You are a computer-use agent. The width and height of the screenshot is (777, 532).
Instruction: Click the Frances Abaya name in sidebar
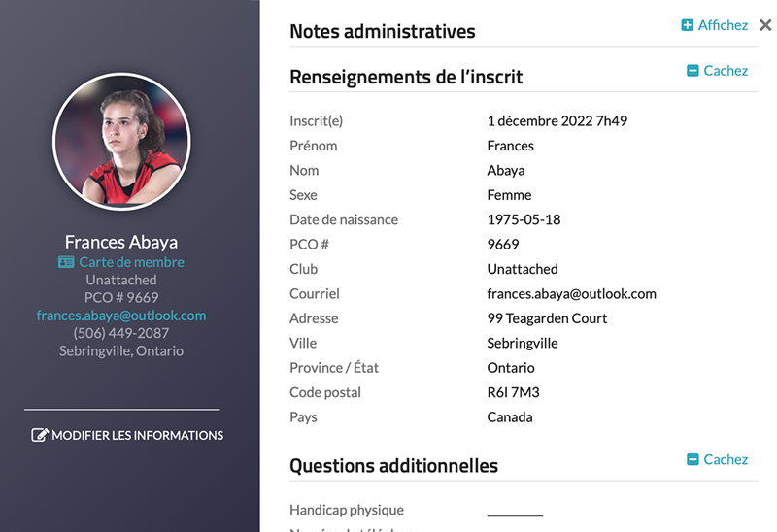(121, 242)
